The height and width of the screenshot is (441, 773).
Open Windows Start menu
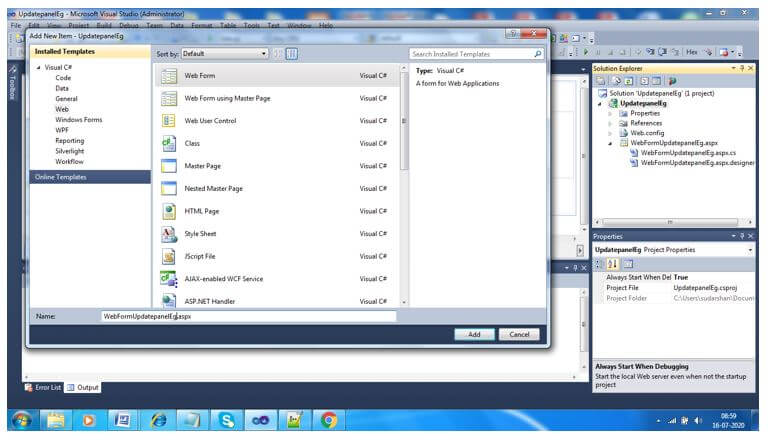[22, 420]
